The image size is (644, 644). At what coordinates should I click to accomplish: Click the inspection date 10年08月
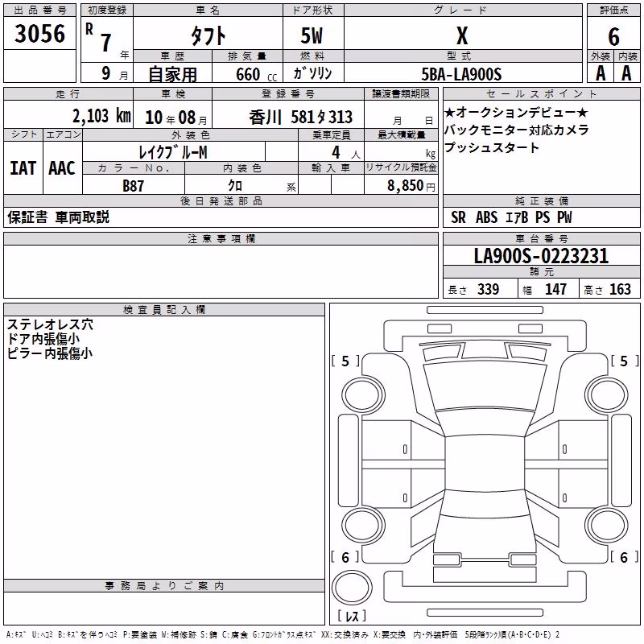coord(176,118)
